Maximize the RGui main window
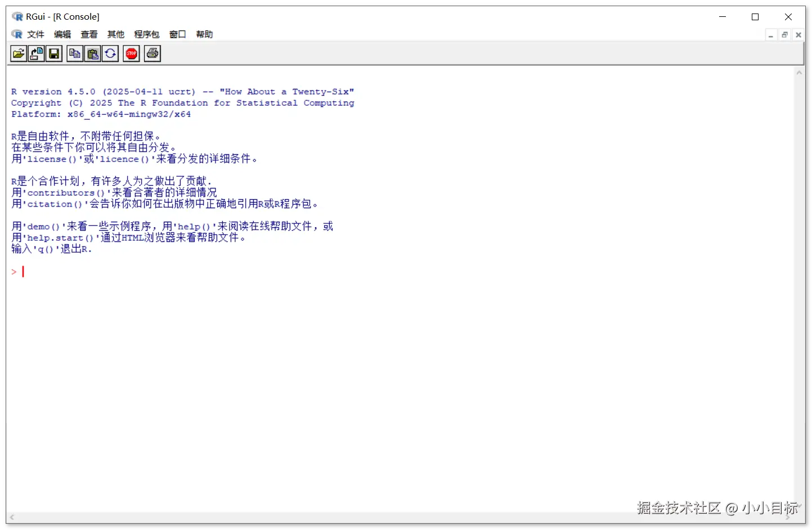The width and height of the screenshot is (812, 530). point(755,17)
